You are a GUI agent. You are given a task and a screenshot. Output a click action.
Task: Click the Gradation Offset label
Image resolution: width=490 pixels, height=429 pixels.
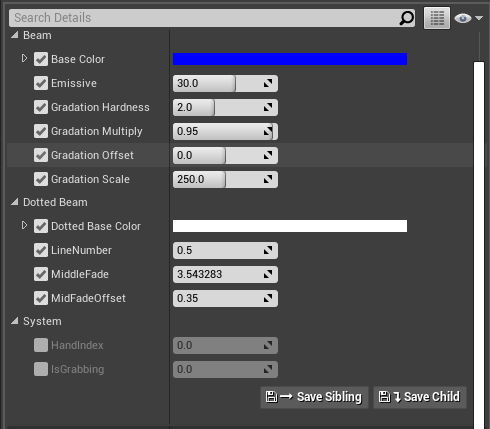point(92,155)
